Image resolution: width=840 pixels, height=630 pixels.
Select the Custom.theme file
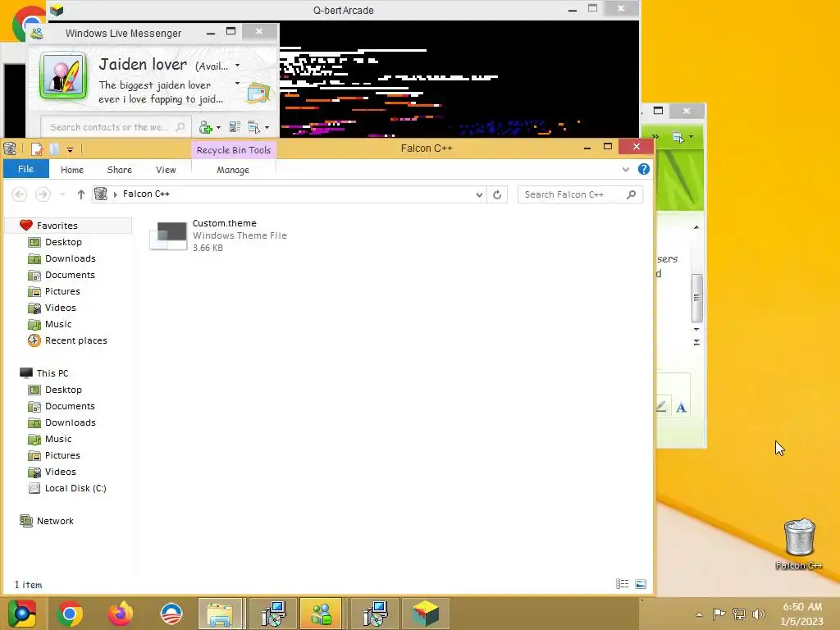pyautogui.click(x=218, y=235)
